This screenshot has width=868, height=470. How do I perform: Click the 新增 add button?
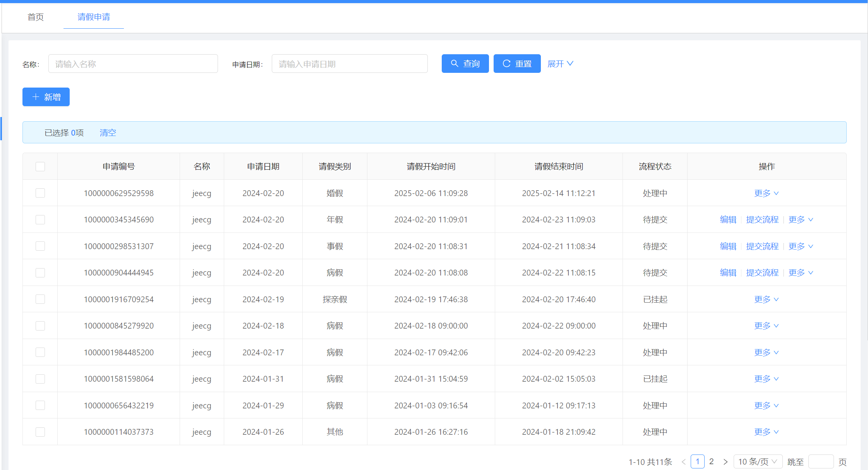tap(46, 97)
